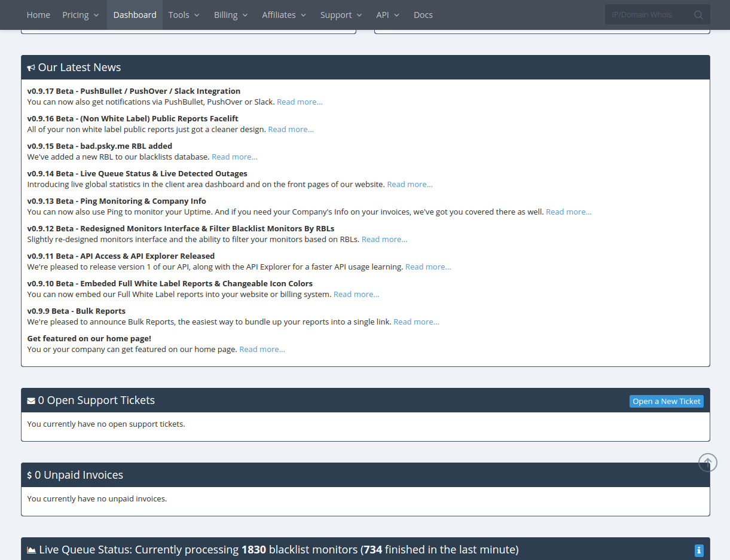Click the megaphone icon beside Our Latest News
730x560 pixels.
[31, 68]
